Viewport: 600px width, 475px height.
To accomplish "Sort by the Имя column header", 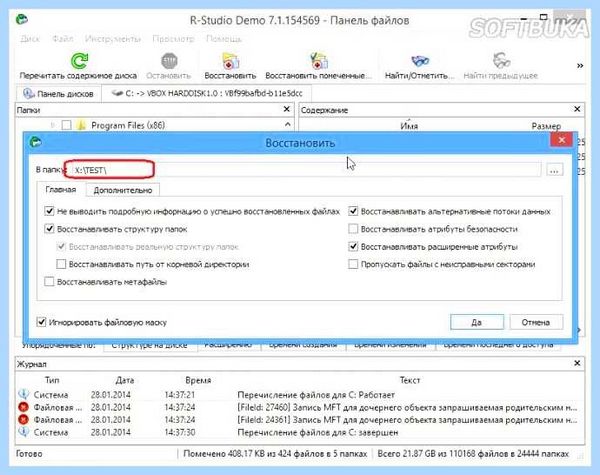I will pyautogui.click(x=409, y=126).
